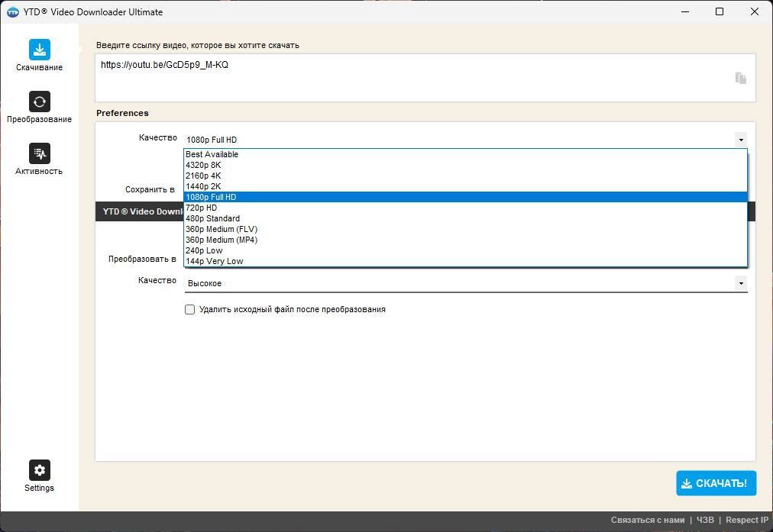Open the Преобразование conversion section icon

point(40,102)
